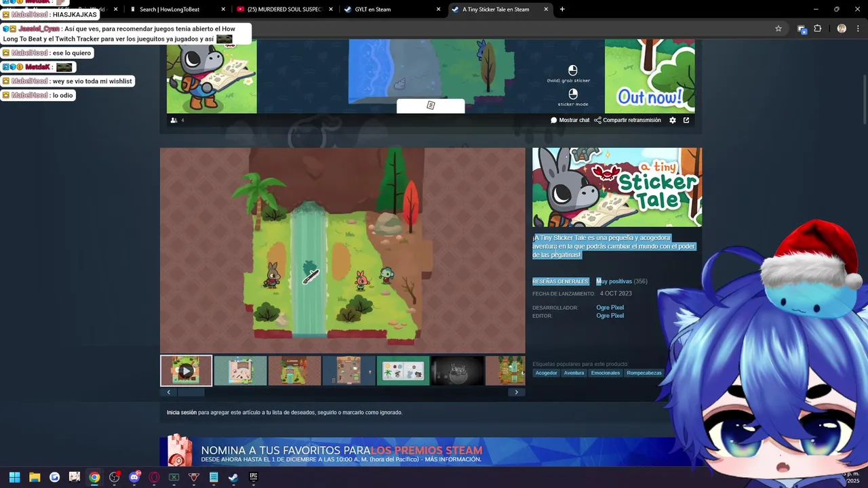Close the HowLongToBeat tab

[223, 9]
